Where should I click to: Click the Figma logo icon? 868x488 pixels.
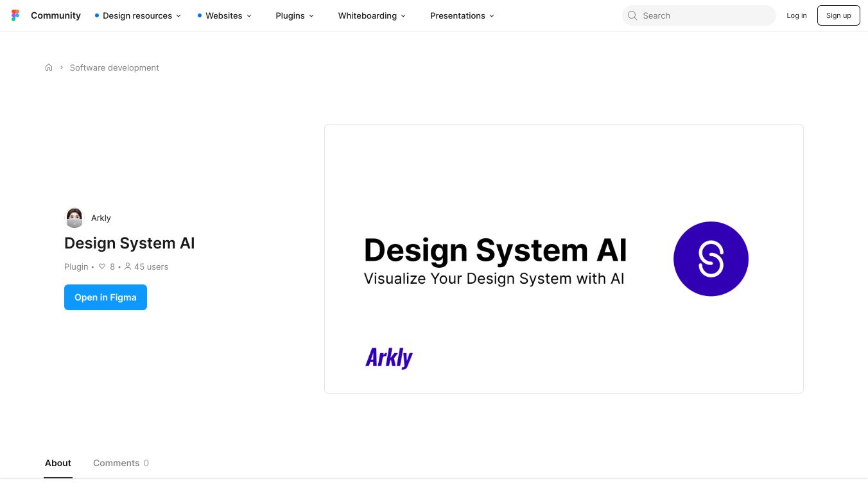[15, 15]
